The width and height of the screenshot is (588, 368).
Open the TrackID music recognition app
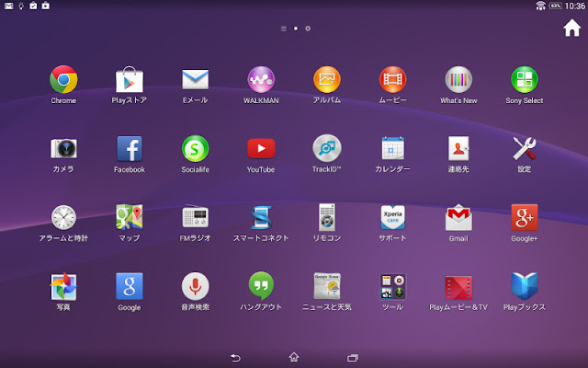point(327,148)
